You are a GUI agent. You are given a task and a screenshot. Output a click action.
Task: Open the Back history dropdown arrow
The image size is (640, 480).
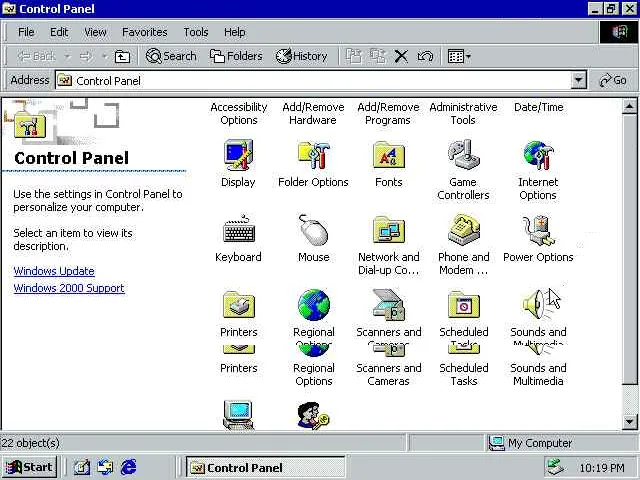click(x=67, y=56)
